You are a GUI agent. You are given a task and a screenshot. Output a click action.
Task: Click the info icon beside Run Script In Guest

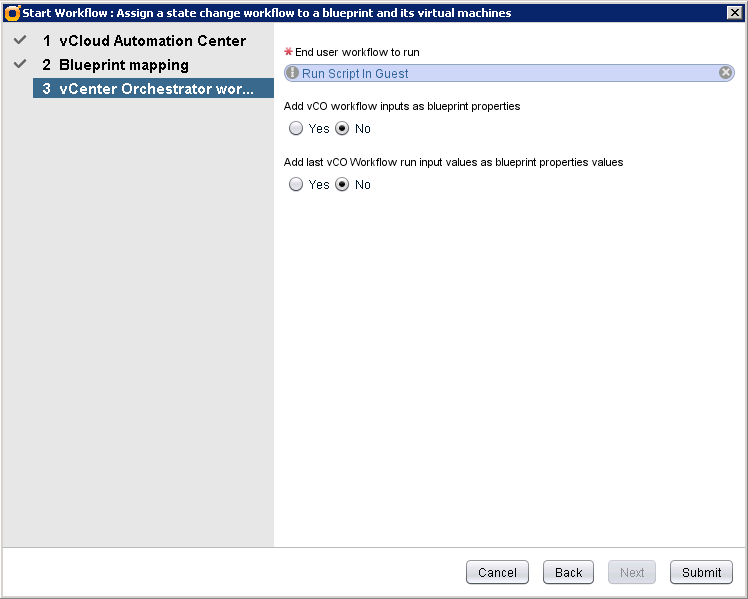(293, 73)
